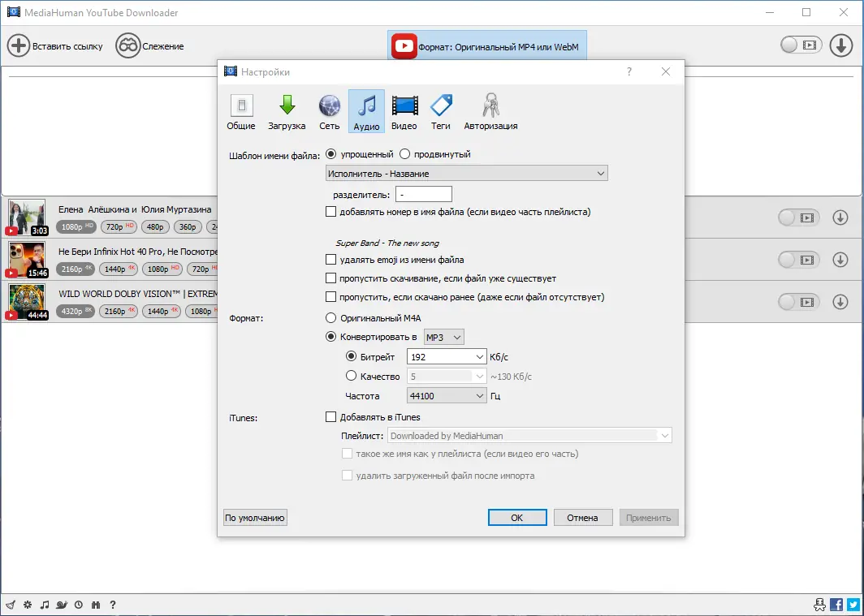
Task: Select 360p quality for Елена Алёшкина video
Action: point(188,226)
